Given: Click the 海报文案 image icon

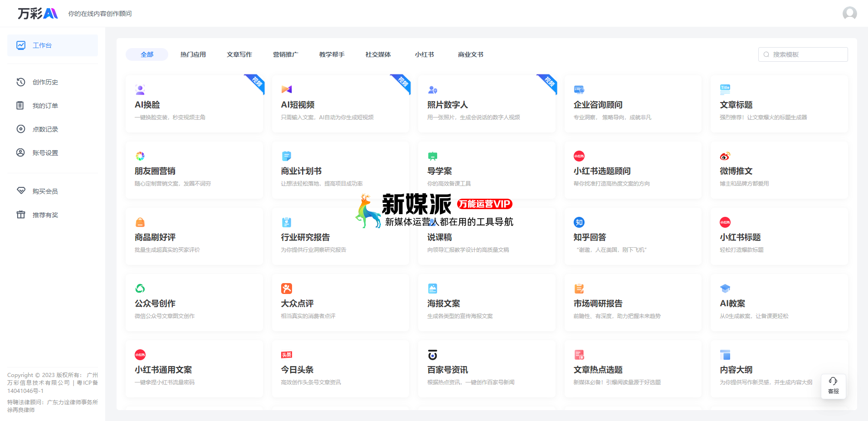Looking at the screenshot, I should click(433, 289).
